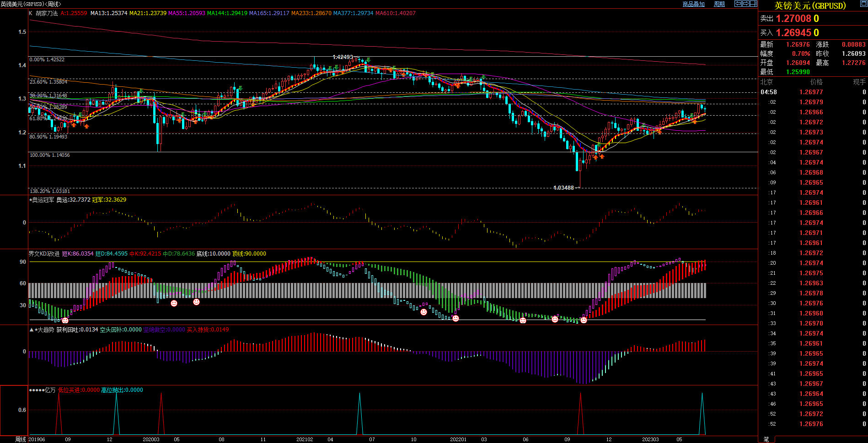Click the first window layout icon at top

[738, 4]
